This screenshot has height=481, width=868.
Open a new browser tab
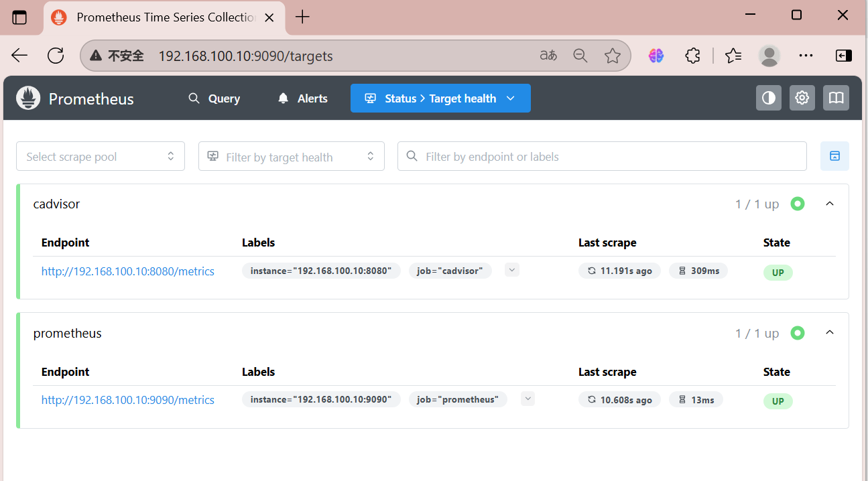click(302, 17)
